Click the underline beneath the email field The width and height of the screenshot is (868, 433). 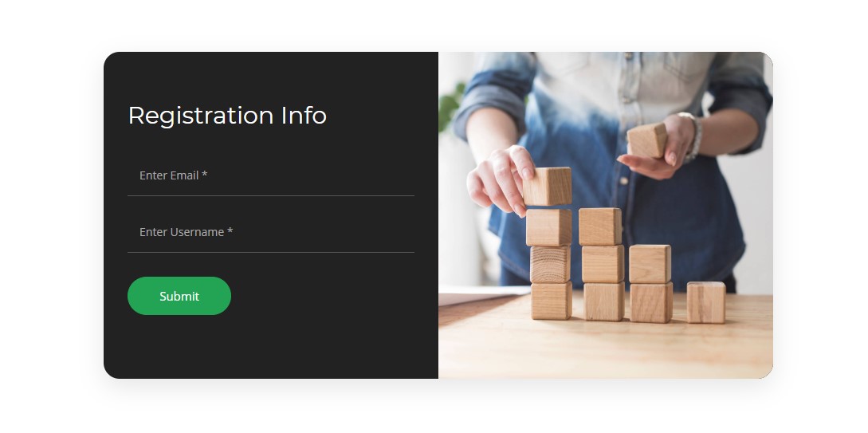pyautogui.click(x=271, y=195)
